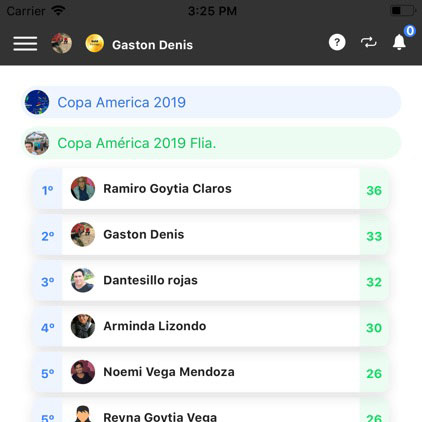Image resolution: width=422 pixels, height=422 pixels.
Task: Tap Reyna Goytia Vega ranking entry
Action: [x=211, y=412]
